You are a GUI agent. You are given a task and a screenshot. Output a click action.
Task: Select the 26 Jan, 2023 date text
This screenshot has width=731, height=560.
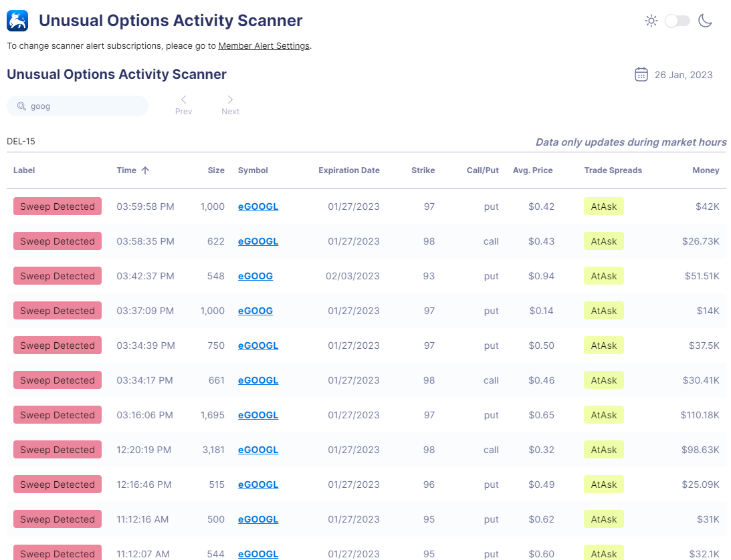coord(684,75)
